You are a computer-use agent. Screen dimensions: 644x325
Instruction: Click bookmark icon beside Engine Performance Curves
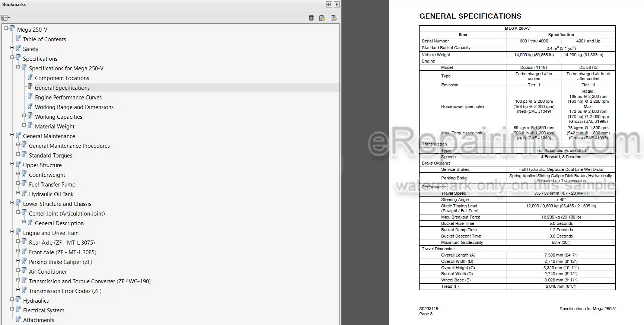point(30,96)
